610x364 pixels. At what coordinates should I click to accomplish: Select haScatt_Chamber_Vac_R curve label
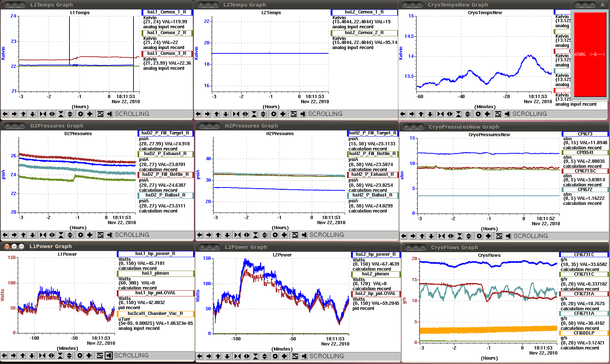click(x=155, y=314)
